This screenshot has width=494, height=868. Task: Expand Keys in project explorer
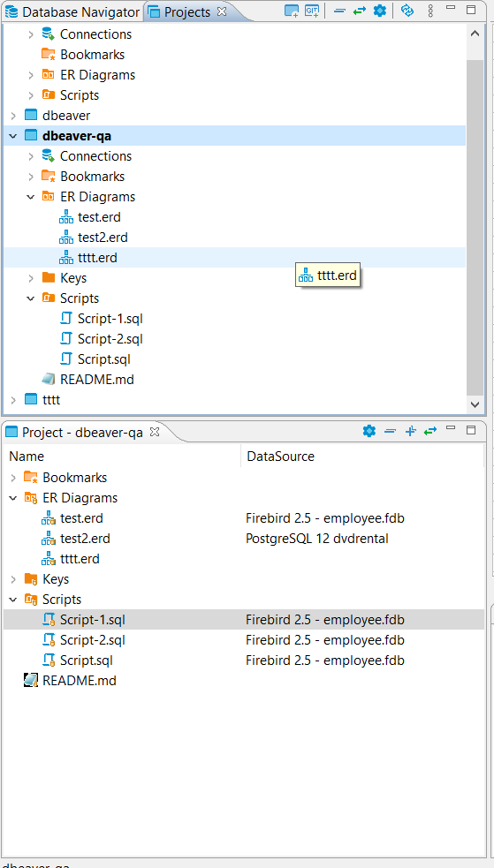point(13,579)
